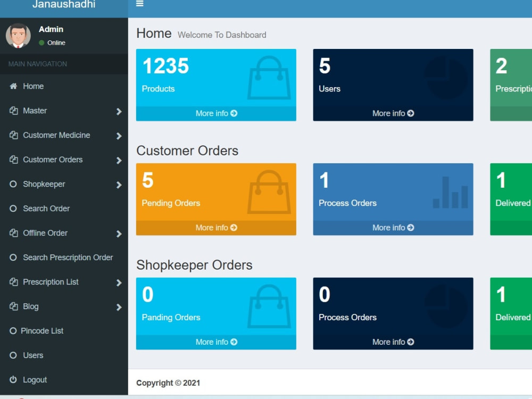The height and width of the screenshot is (399, 532).
Task: Click the Customer Orders section heading
Action: 187,151
